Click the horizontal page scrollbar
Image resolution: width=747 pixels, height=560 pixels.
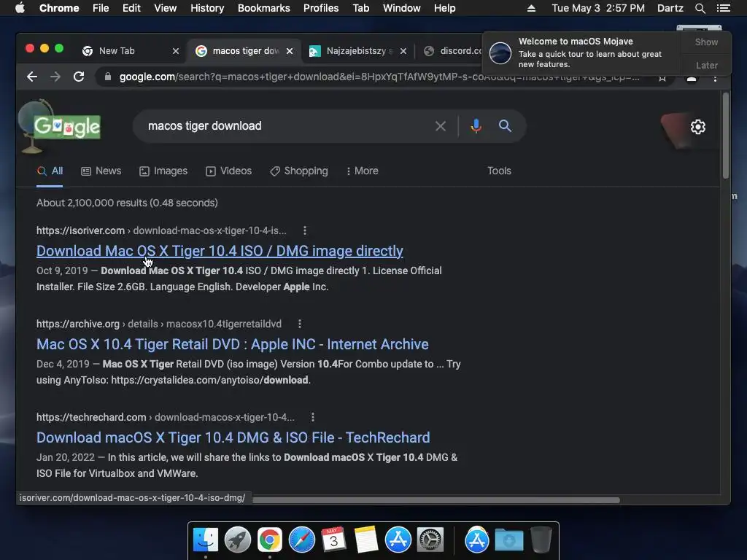436,500
